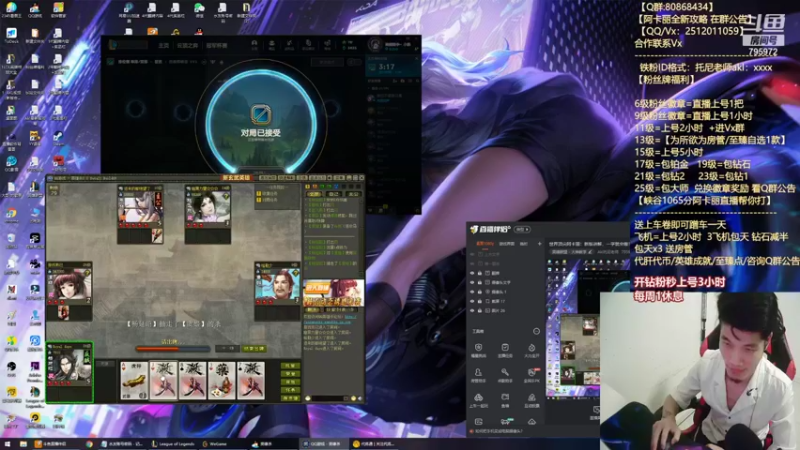This screenshot has width=800, height=450.
Task: Toggle eye visibility for the 图片 26 source
Action: [x=472, y=310]
